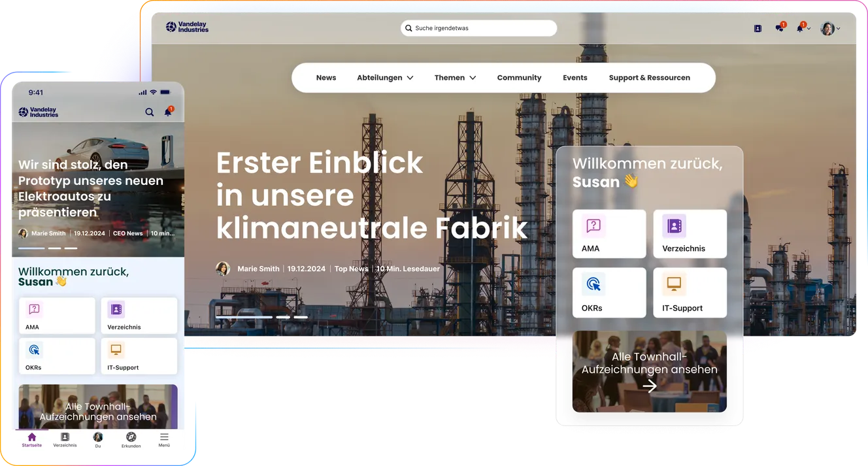The image size is (868, 466).
Task: Read the Erster Einblick klimaneutrale Fabrik article
Action: 371,196
